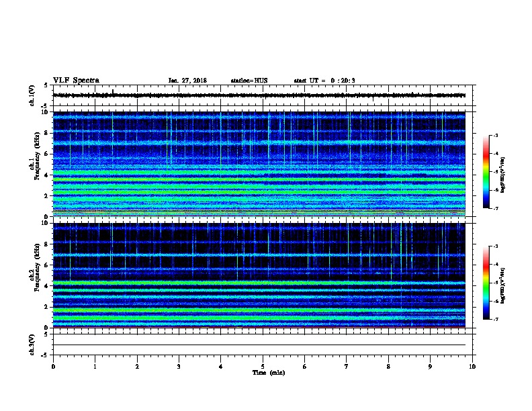Click the '6' kHz tick of ch.2 spectrogram

(47, 265)
